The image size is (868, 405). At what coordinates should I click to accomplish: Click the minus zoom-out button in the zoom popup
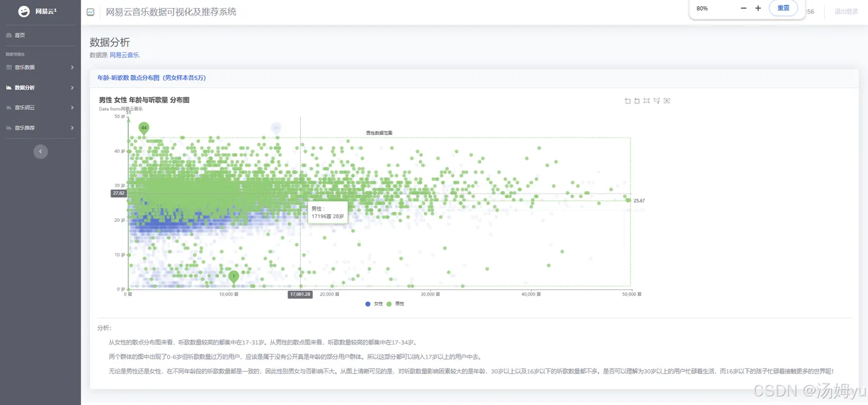pyautogui.click(x=743, y=8)
